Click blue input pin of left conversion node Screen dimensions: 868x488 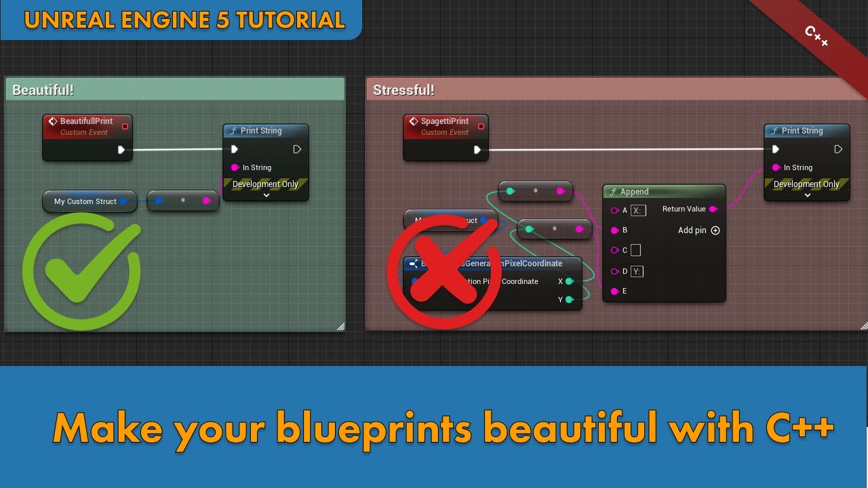click(159, 201)
